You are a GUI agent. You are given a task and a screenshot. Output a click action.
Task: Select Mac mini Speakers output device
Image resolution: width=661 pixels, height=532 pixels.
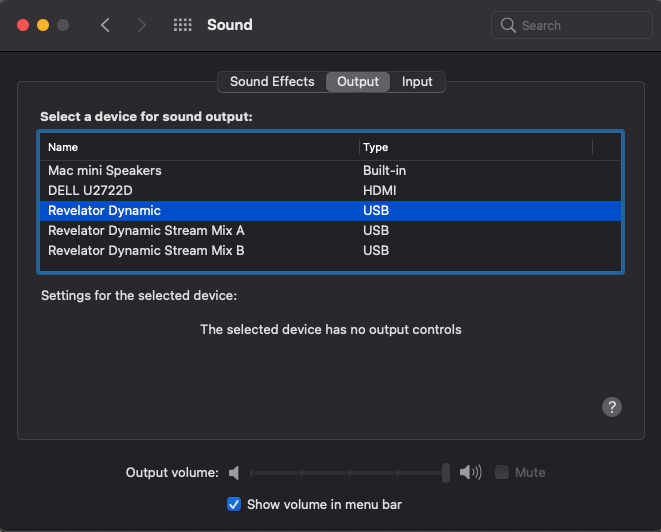click(x=330, y=170)
